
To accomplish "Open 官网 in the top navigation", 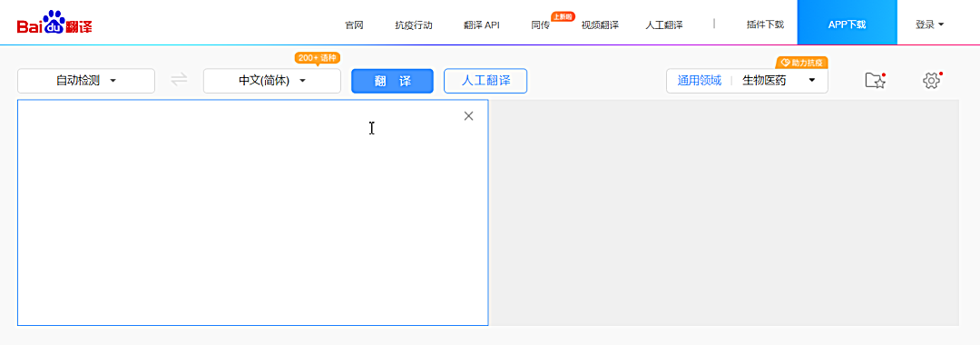I will [x=355, y=25].
